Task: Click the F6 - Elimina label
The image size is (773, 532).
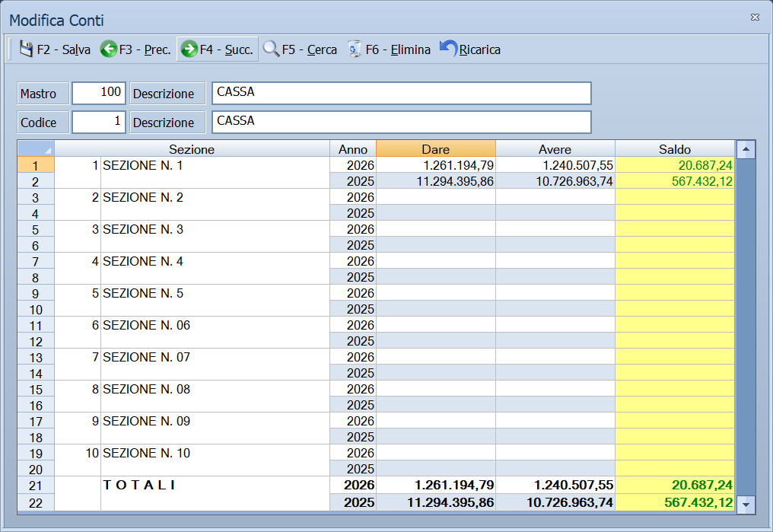Action: [x=398, y=49]
